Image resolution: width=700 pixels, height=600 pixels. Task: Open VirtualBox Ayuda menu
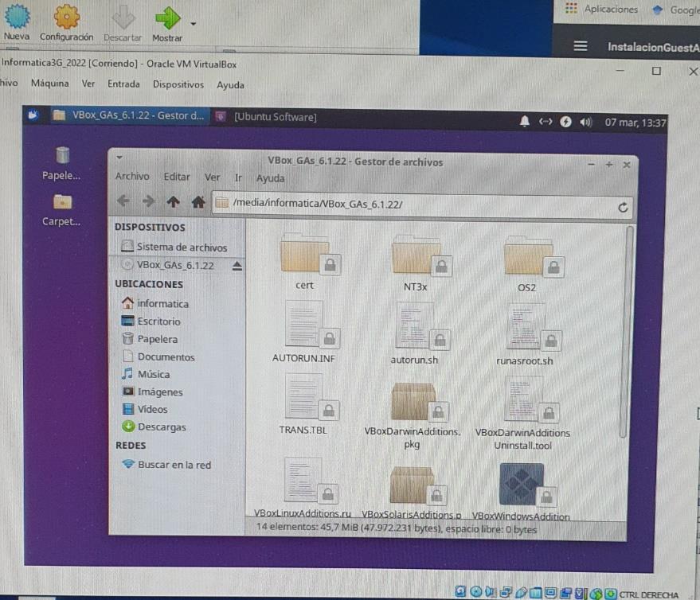point(230,85)
